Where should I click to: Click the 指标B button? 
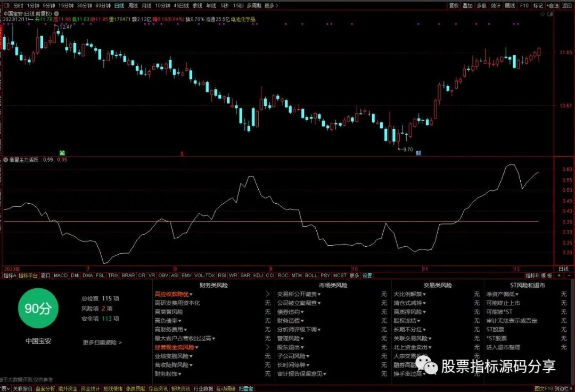532,276
